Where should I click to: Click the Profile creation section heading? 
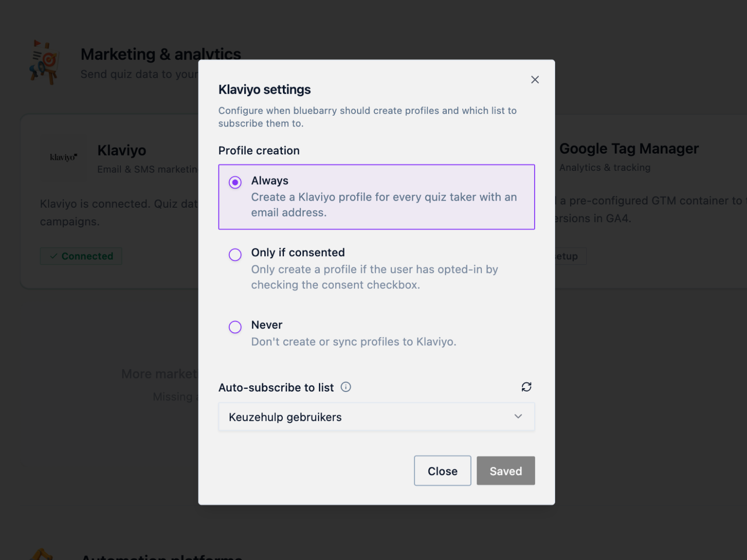click(259, 151)
